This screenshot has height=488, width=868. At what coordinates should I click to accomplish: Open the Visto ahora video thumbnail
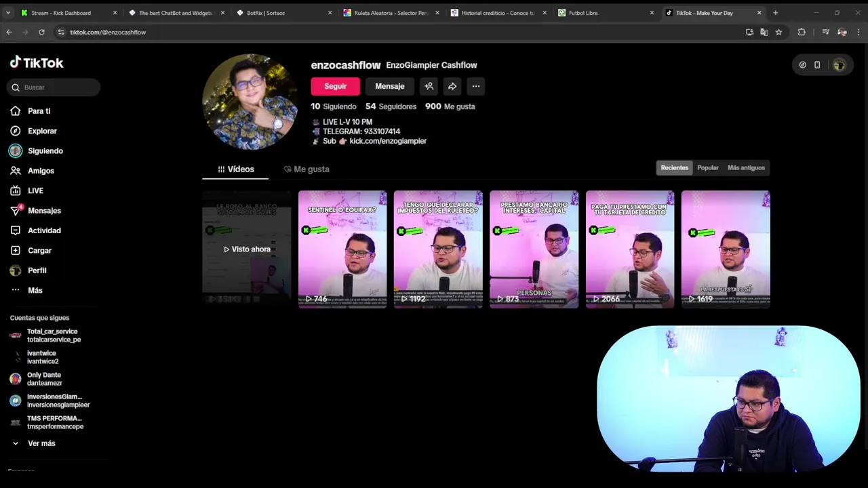[247, 249]
